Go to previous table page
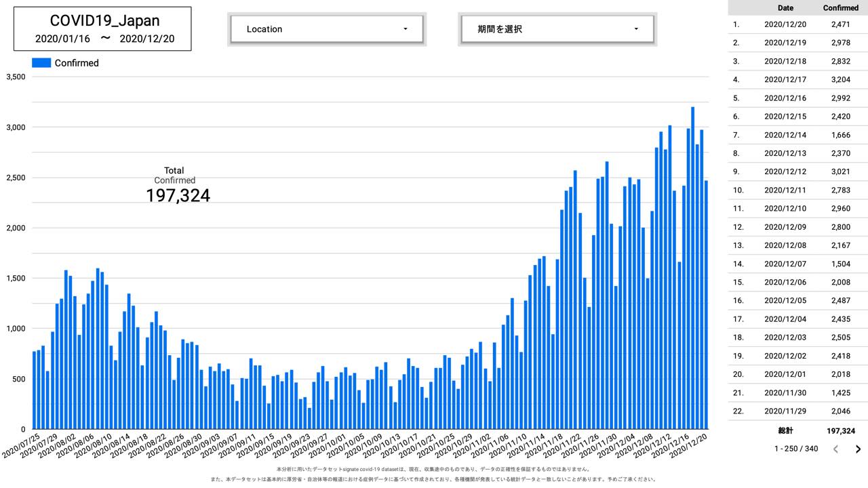Image resolution: width=868 pixels, height=488 pixels. (x=835, y=449)
